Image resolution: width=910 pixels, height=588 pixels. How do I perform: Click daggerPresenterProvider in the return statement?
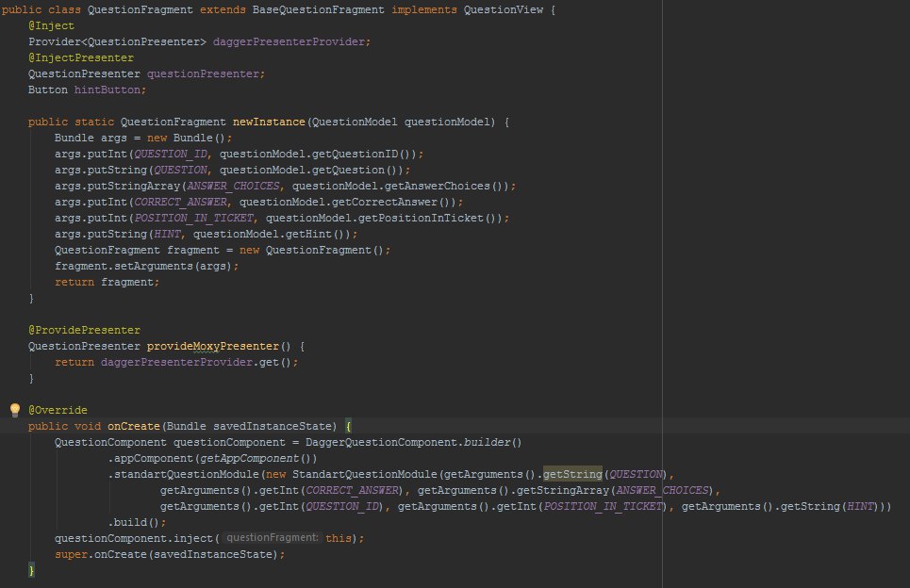click(x=176, y=362)
